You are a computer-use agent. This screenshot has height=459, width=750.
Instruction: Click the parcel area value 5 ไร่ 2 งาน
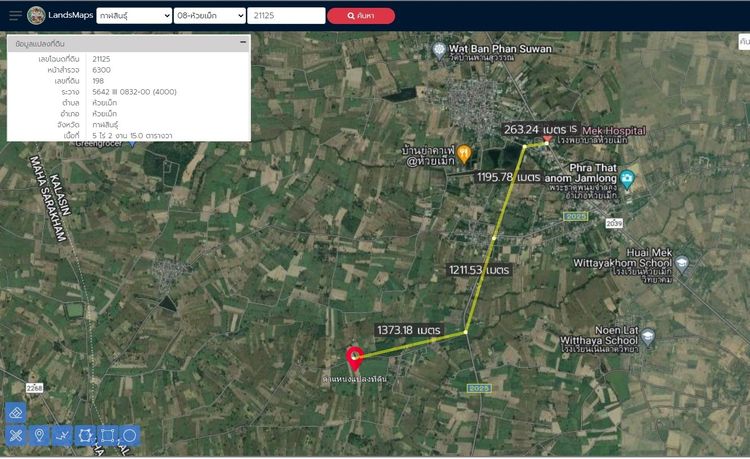132,136
